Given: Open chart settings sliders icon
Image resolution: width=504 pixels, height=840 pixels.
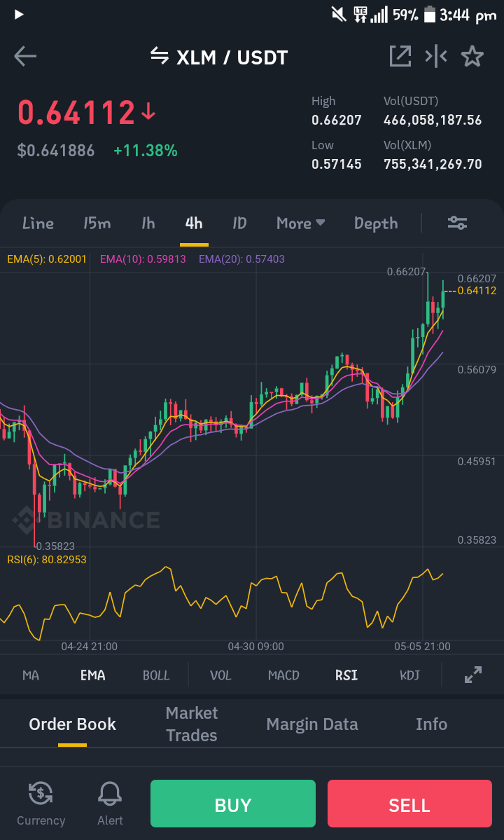Looking at the screenshot, I should 458,223.
